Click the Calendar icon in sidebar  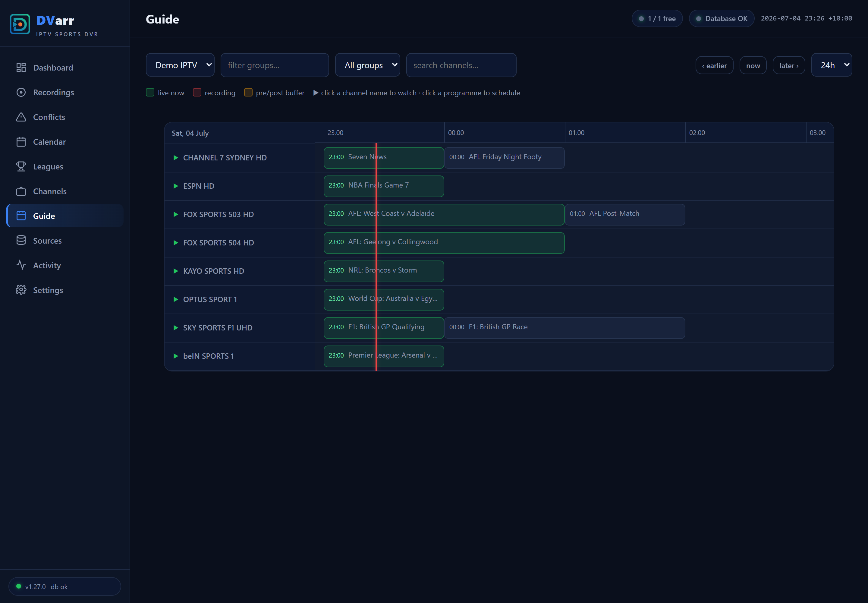[x=21, y=142]
